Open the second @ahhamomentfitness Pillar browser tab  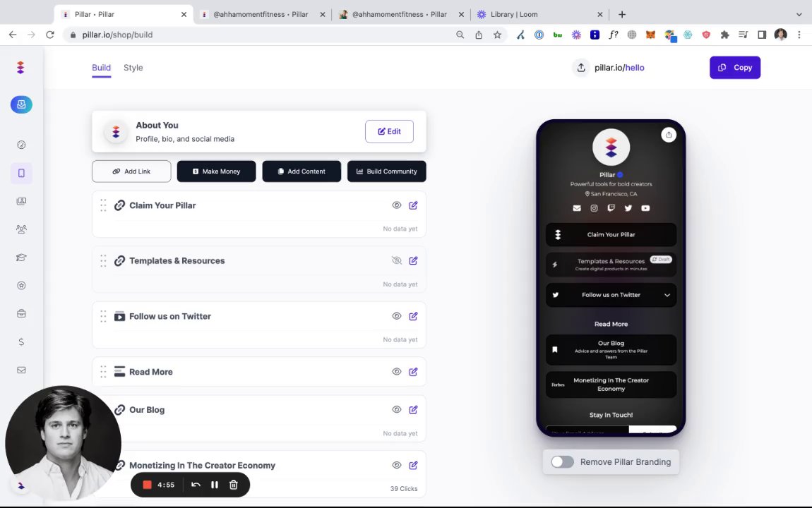pos(401,15)
